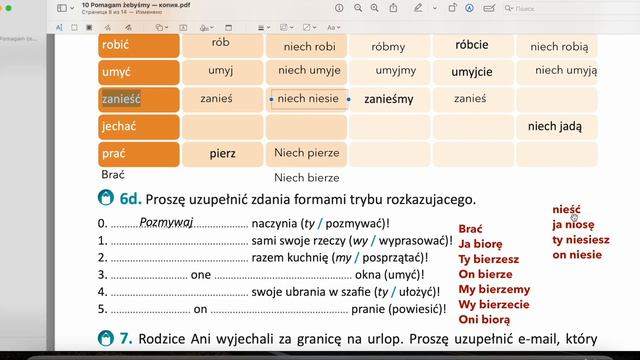Click the green fullscreen window button
Viewport: 640px width, 360px height.
[x=8, y=8]
